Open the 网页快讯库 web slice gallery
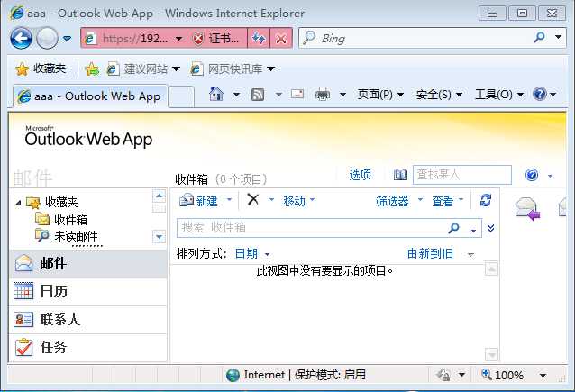The width and height of the screenshot is (575, 392). coord(233,68)
